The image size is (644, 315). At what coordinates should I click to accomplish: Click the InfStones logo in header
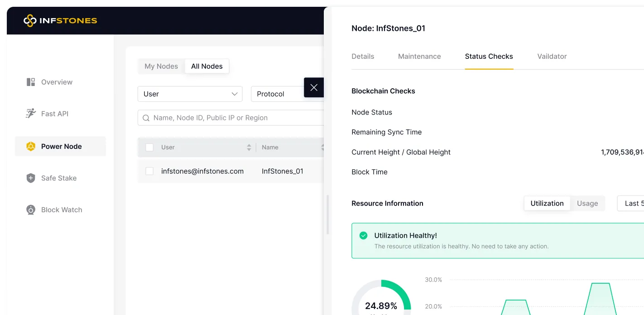(x=60, y=20)
